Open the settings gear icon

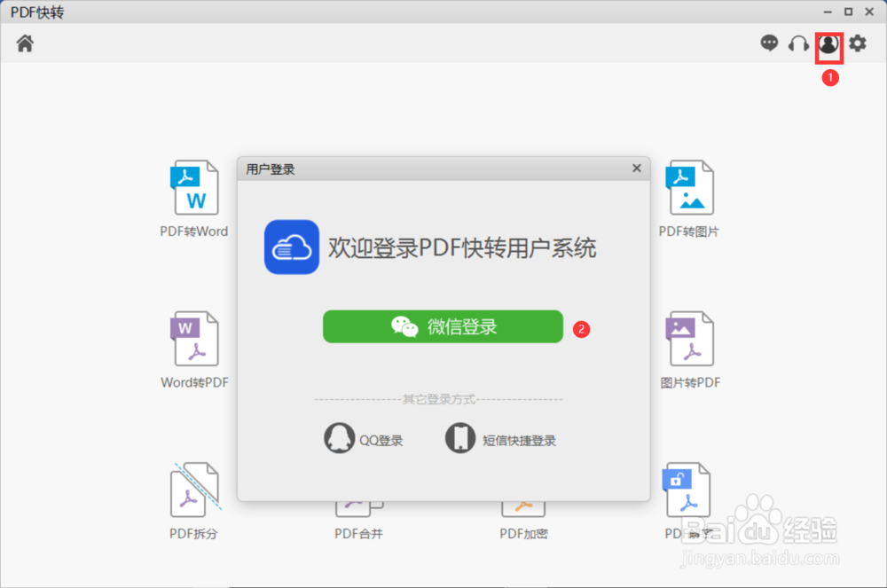click(x=857, y=43)
